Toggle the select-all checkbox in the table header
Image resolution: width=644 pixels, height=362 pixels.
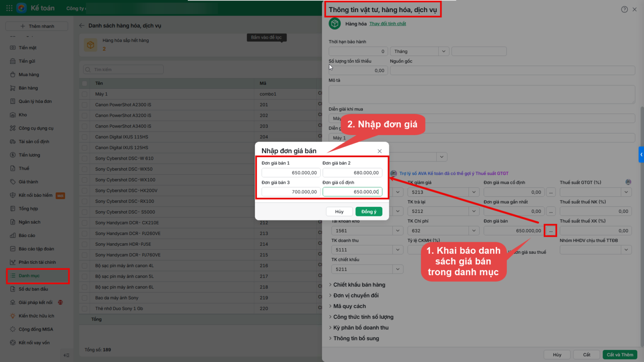coord(85,83)
